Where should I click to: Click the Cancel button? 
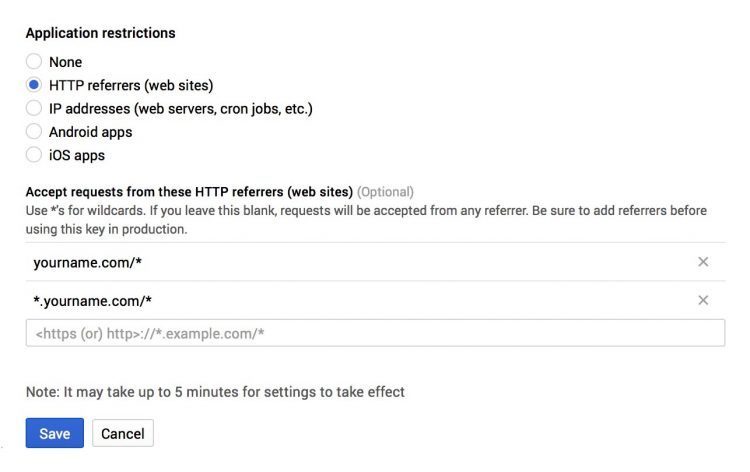point(123,433)
